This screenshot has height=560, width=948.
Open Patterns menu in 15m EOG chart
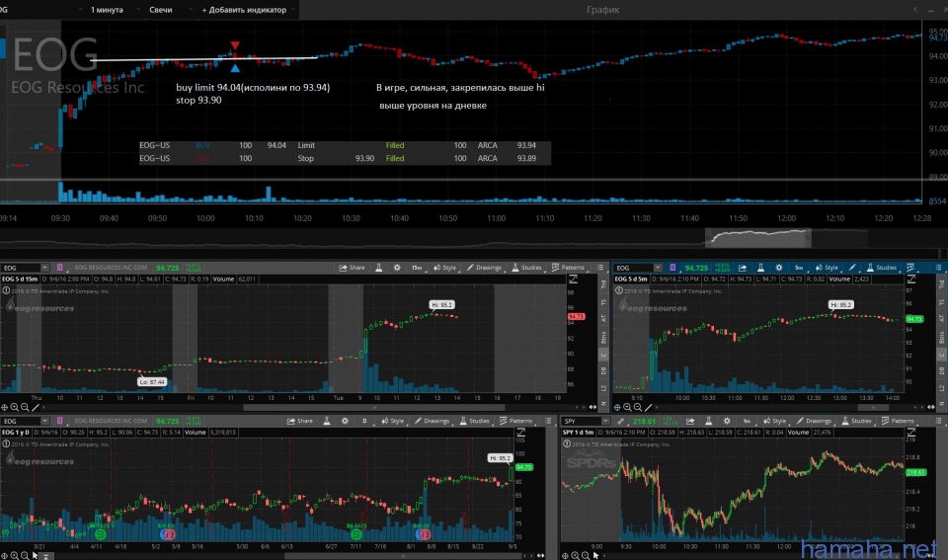(x=568, y=268)
